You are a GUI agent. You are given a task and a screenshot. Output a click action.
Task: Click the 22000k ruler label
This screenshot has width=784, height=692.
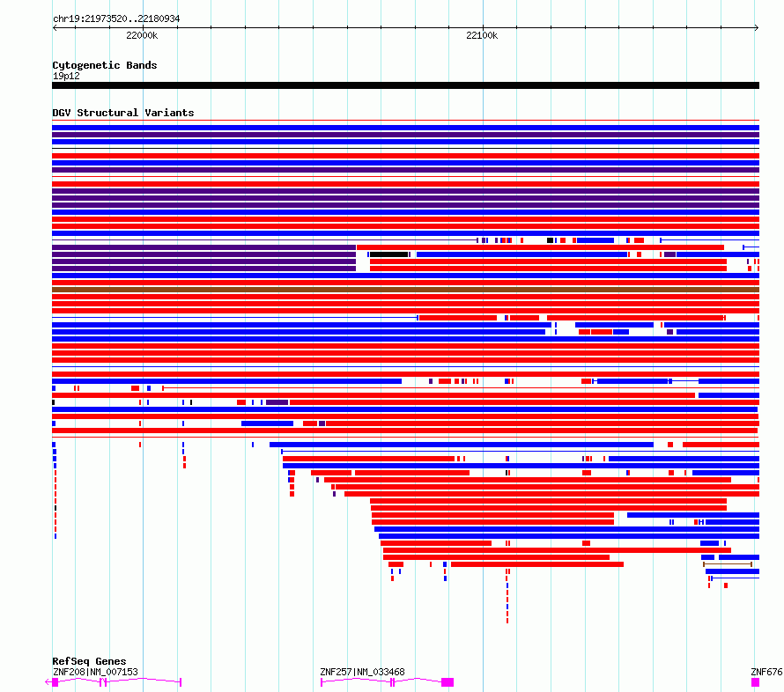(x=142, y=35)
